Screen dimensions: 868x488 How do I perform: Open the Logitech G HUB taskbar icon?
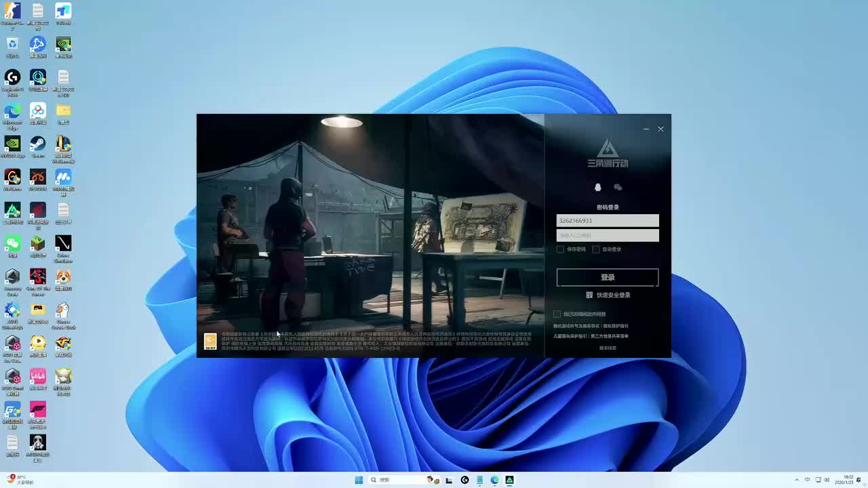pos(465,480)
